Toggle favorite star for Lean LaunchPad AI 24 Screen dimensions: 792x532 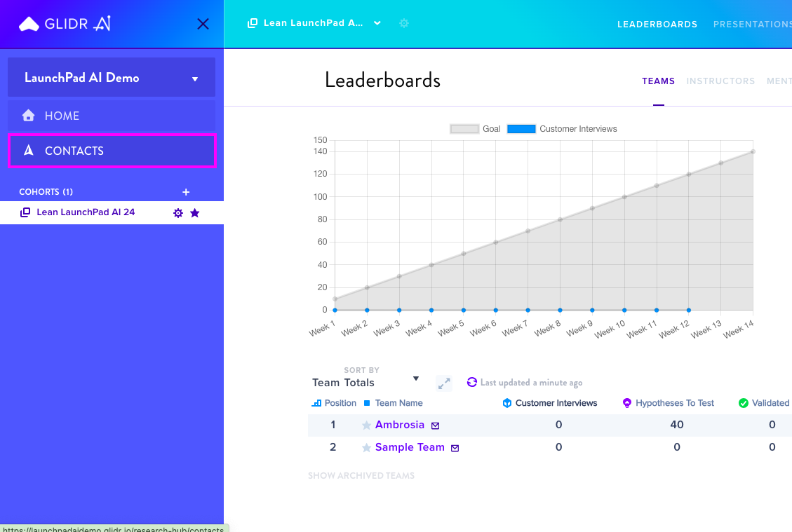(x=195, y=213)
